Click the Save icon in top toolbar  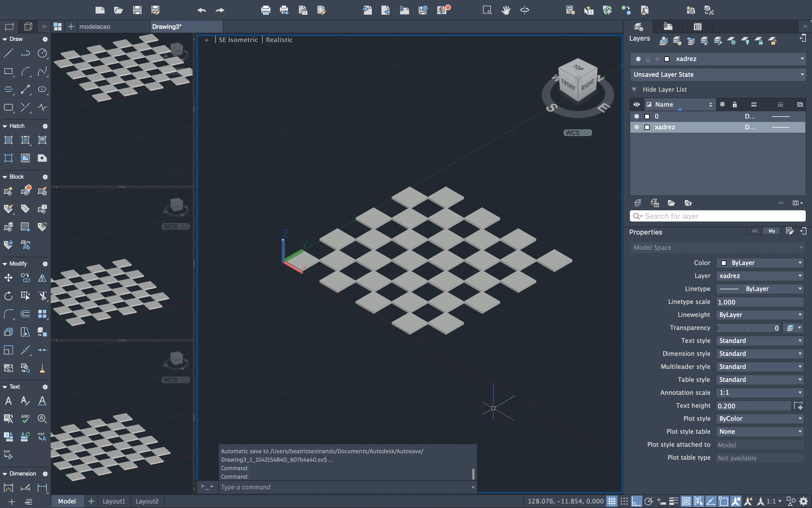click(137, 10)
